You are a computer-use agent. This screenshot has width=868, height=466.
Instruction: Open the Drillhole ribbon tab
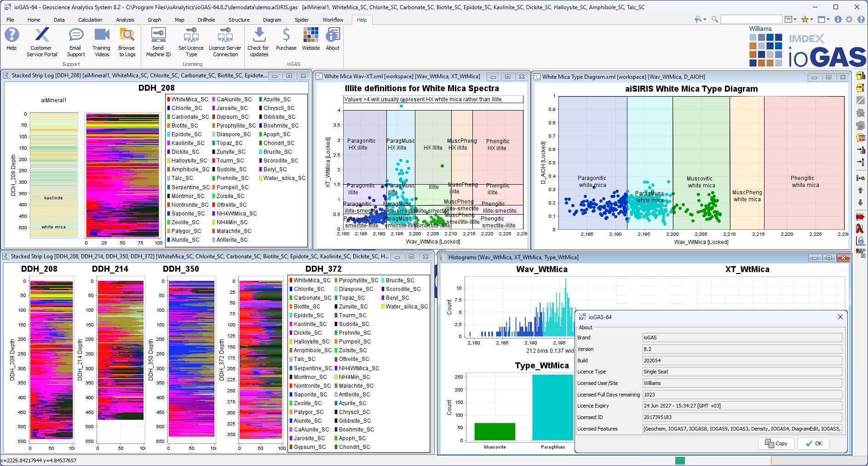tap(206, 20)
